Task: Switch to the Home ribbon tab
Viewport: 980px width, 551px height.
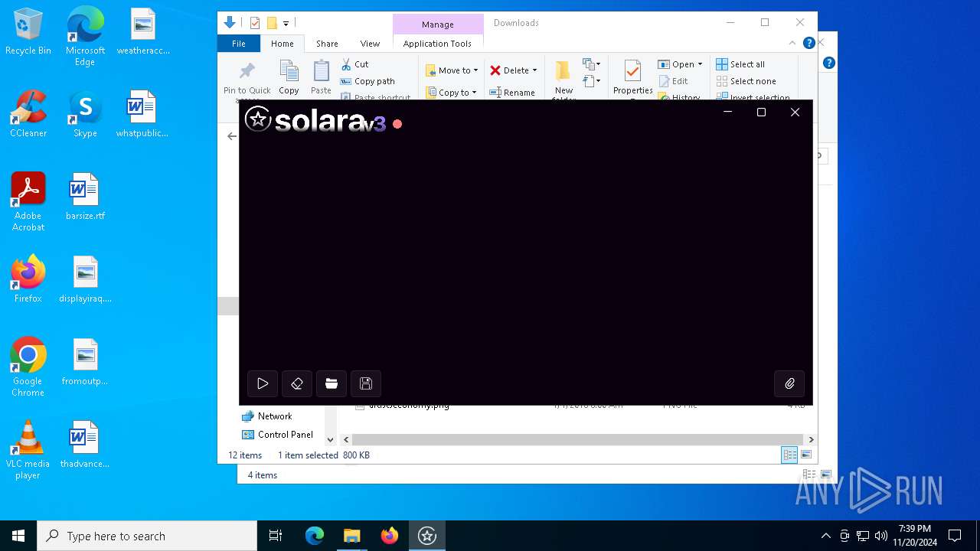Action: pos(283,44)
